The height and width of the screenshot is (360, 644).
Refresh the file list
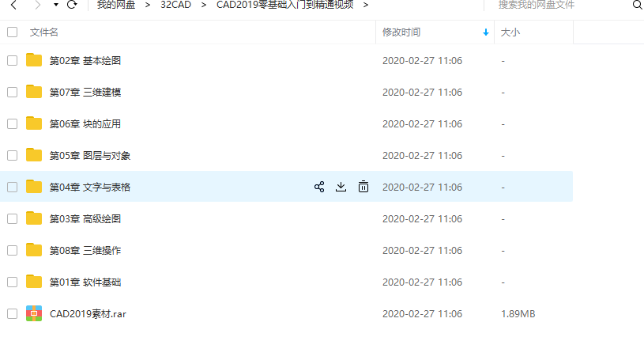pyautogui.click(x=72, y=5)
